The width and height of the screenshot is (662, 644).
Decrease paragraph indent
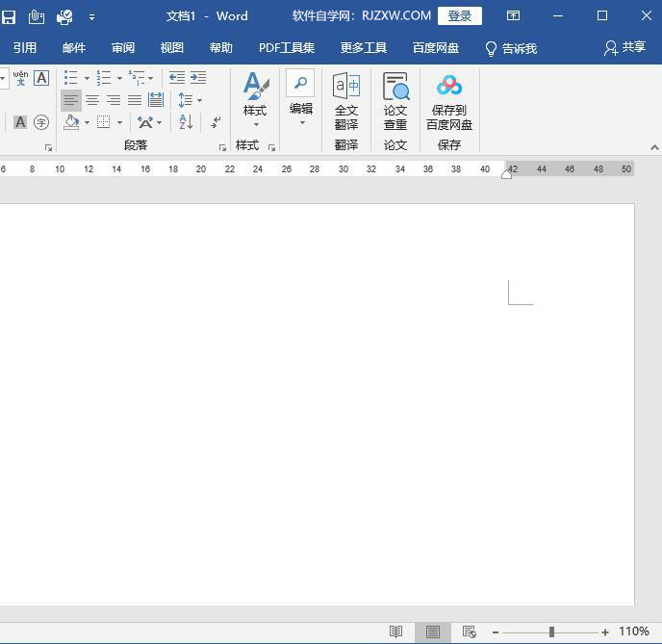(177, 78)
